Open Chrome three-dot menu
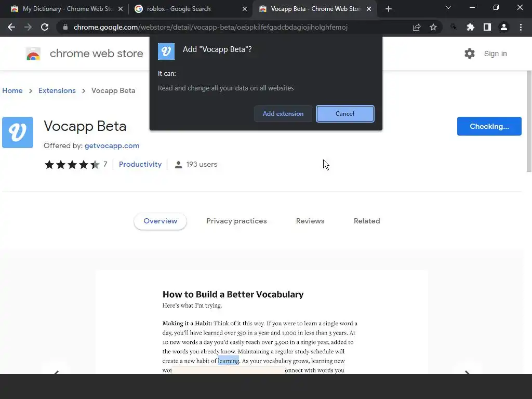 (x=521, y=27)
